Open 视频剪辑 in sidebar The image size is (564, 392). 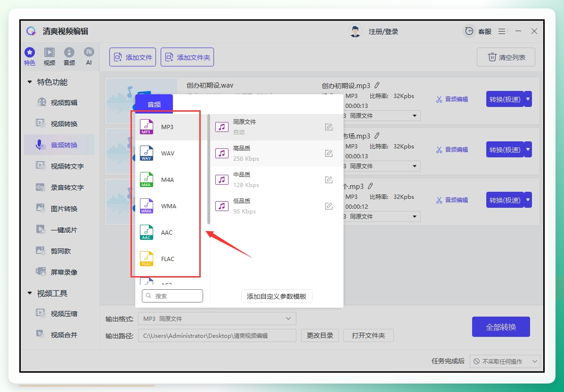(59, 103)
